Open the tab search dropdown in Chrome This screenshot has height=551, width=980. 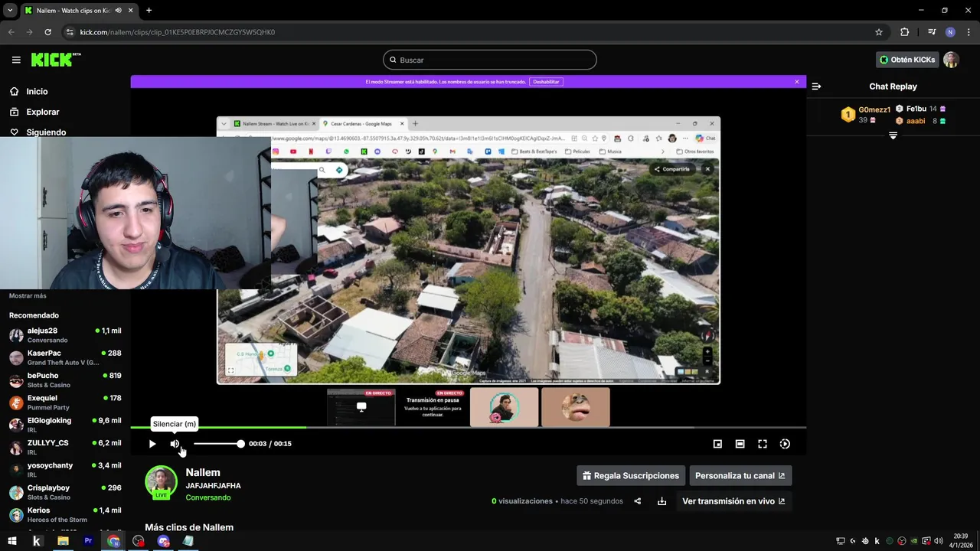[x=10, y=11]
